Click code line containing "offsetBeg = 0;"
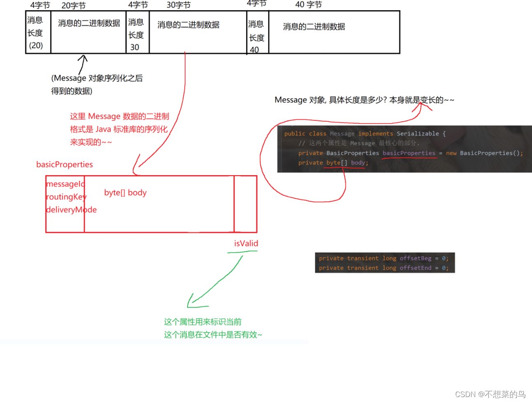The image size is (532, 402). 384,258
